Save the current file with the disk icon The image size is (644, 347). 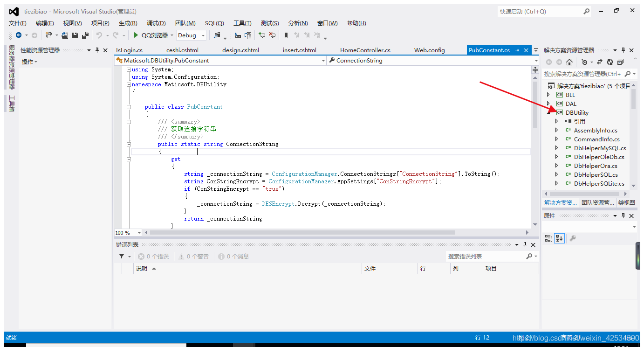[x=75, y=35]
